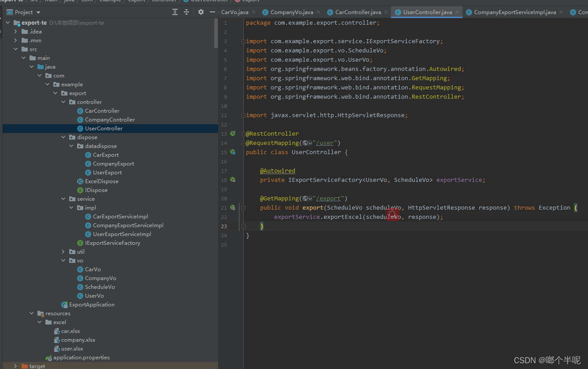Open UserExport class

pos(107,173)
